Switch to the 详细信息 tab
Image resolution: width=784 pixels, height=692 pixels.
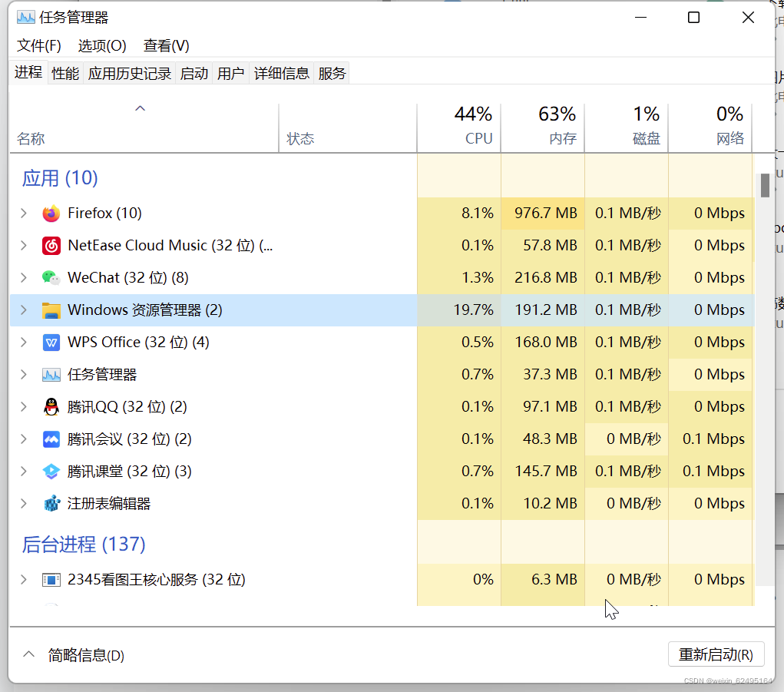pyautogui.click(x=282, y=74)
